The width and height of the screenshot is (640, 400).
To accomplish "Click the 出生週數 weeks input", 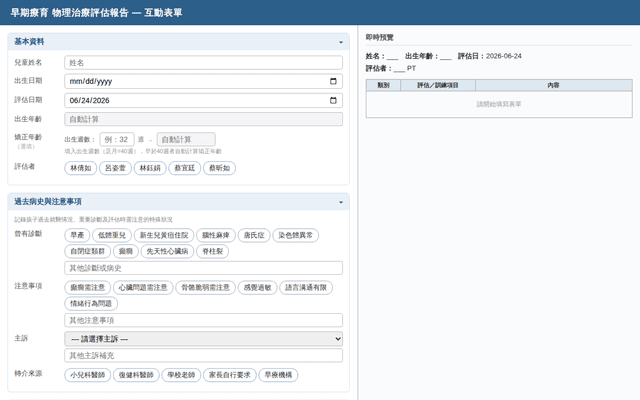I will point(117,140).
